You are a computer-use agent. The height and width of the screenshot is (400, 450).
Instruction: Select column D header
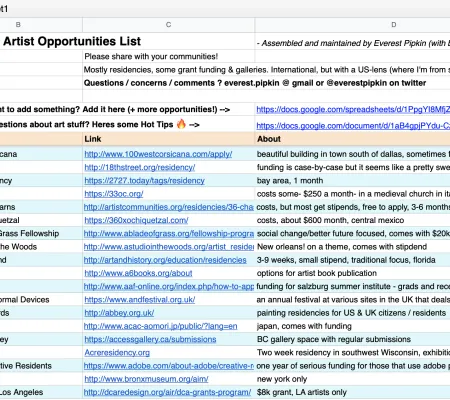point(352,25)
